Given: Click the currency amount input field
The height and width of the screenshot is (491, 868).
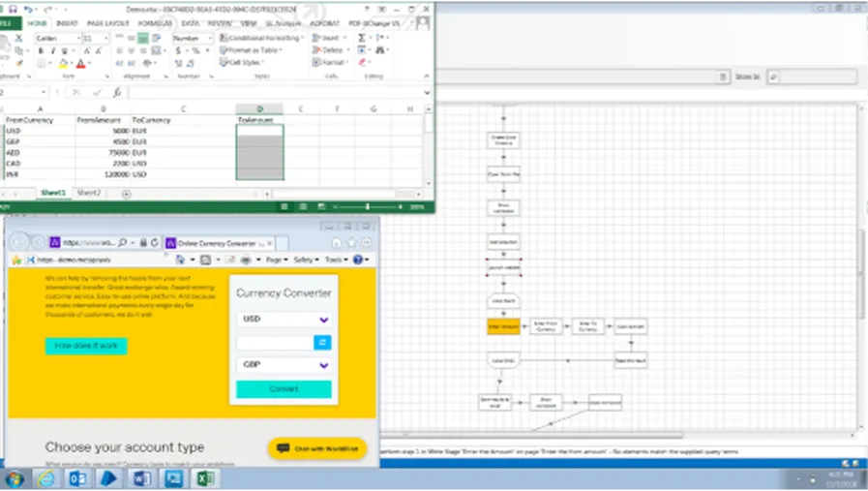Looking at the screenshot, I should point(275,343).
